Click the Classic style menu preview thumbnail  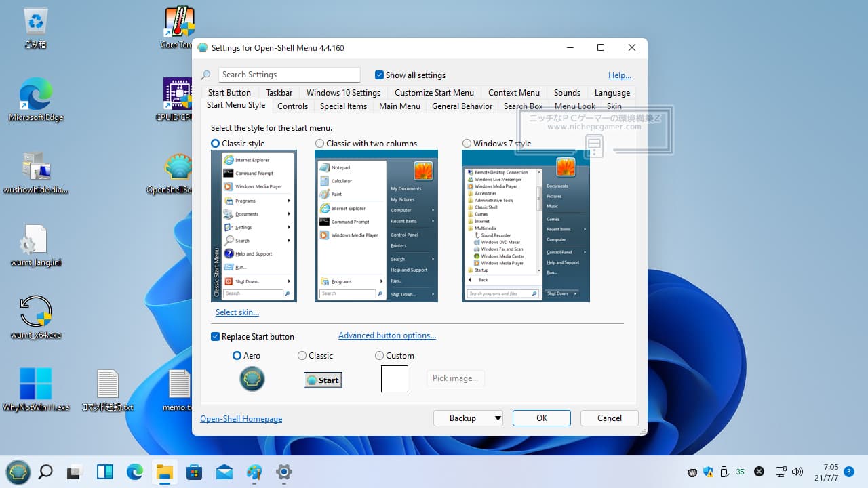tap(254, 226)
